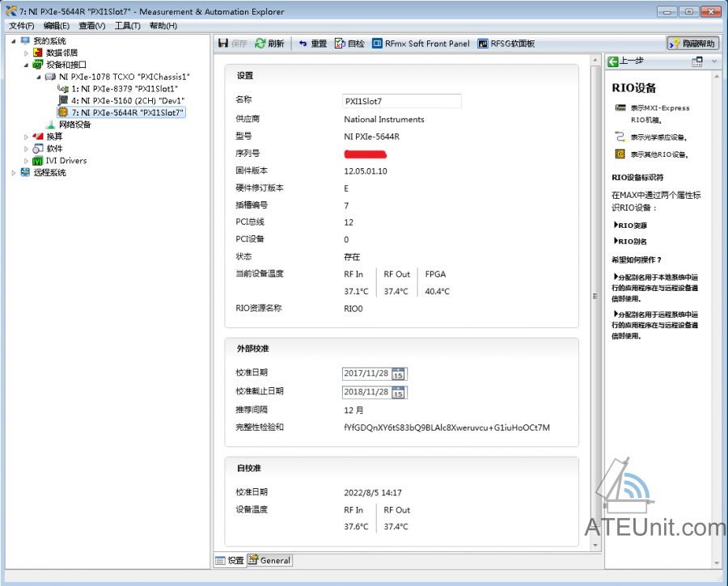Toggle the 隐藏帮助 help pane button

point(692,44)
